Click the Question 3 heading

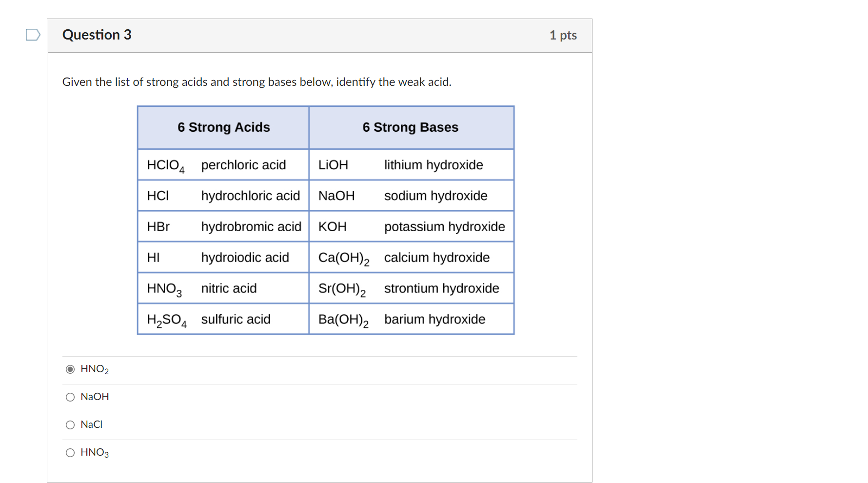pyautogui.click(x=97, y=35)
